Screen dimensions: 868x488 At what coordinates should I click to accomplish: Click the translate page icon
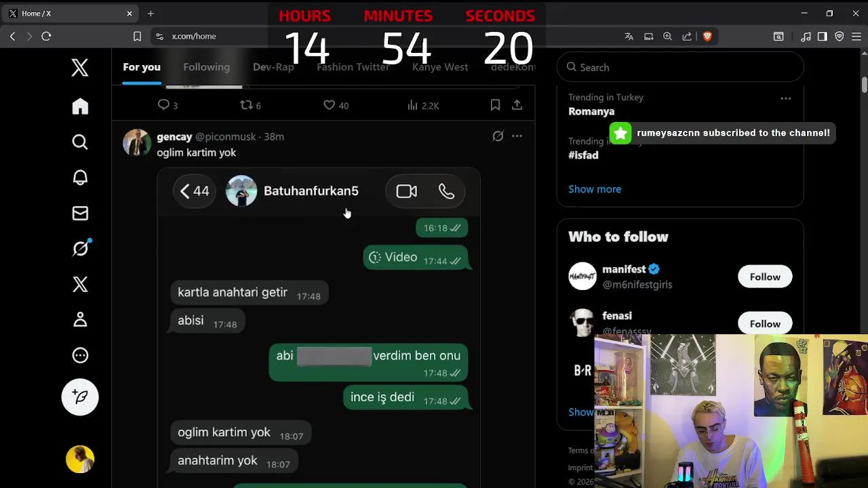point(629,37)
